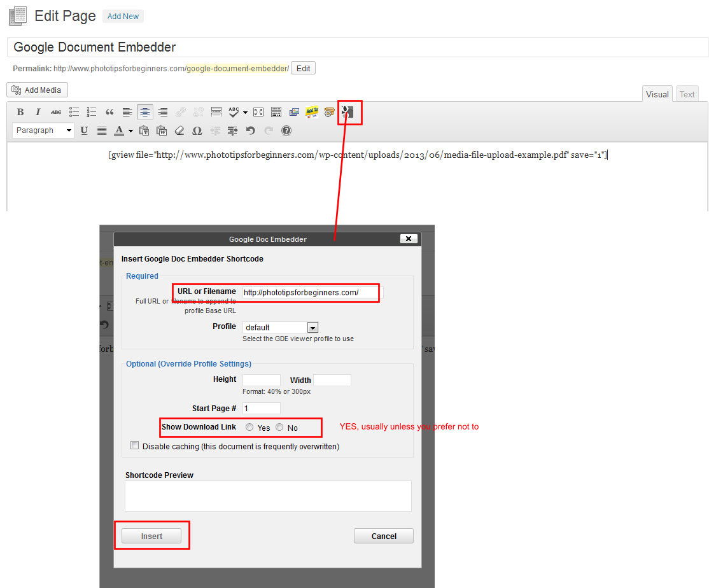Click the orange gear toolbar icon
The image size is (709, 588).
pos(329,112)
